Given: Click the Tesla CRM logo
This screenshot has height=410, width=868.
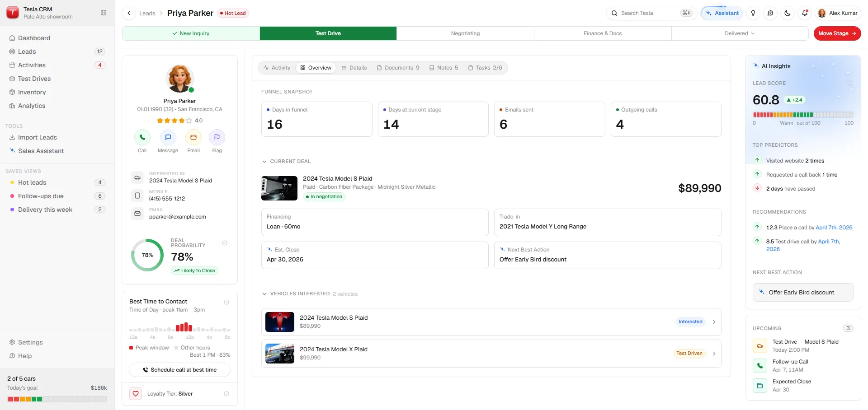Looking at the screenshot, I should [x=13, y=13].
